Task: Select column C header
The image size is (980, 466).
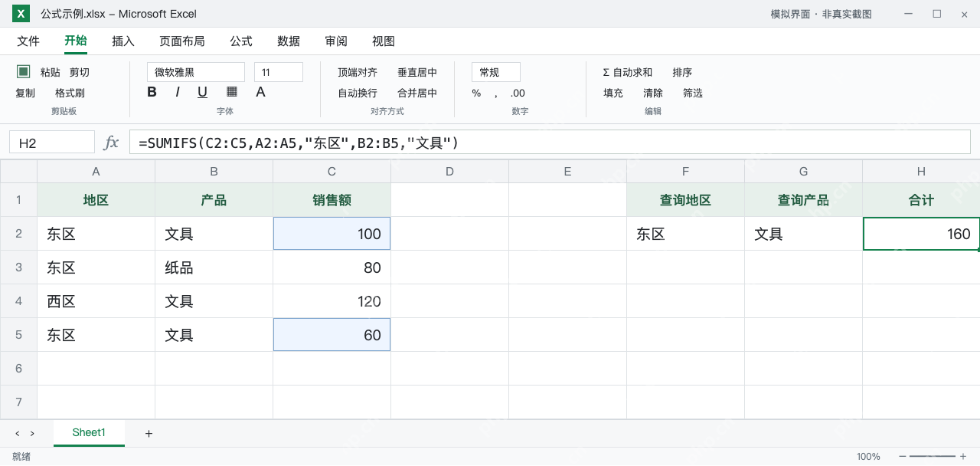Action: tap(332, 171)
